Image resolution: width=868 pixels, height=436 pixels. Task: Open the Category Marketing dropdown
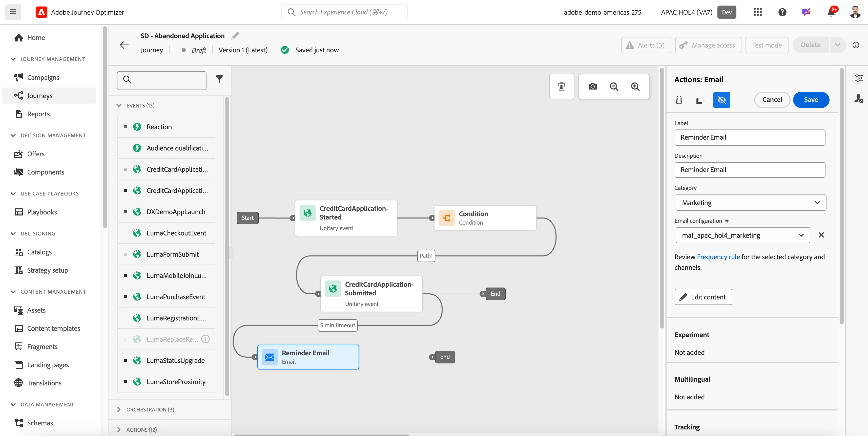click(x=750, y=203)
